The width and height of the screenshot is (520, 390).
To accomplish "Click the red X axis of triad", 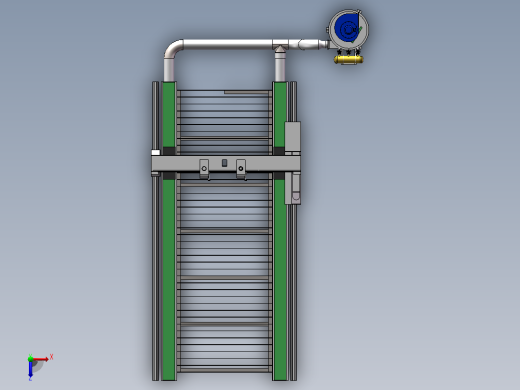I will pos(41,359).
